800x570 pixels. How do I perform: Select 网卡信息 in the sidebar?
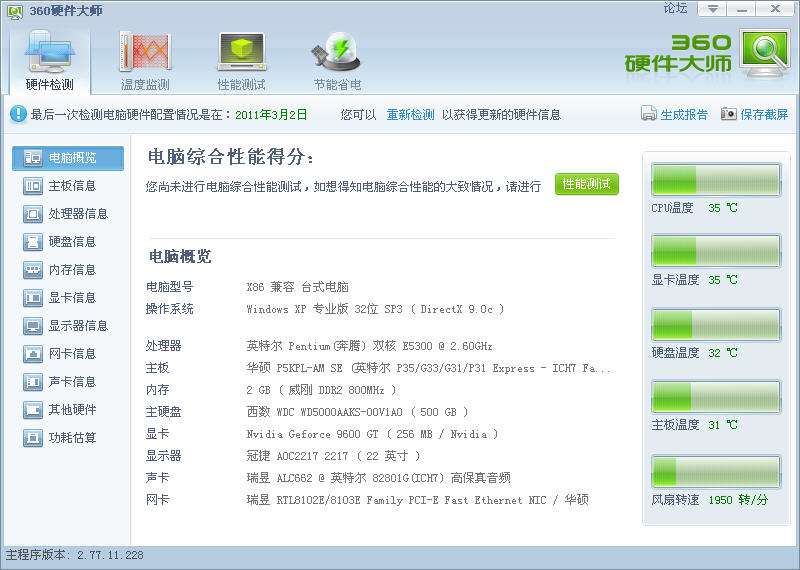(68, 354)
